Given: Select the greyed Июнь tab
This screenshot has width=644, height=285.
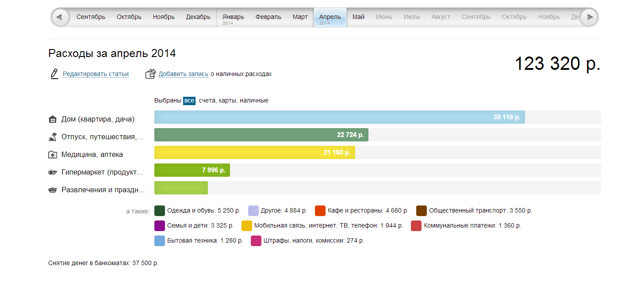Looking at the screenshot, I should coord(384,17).
